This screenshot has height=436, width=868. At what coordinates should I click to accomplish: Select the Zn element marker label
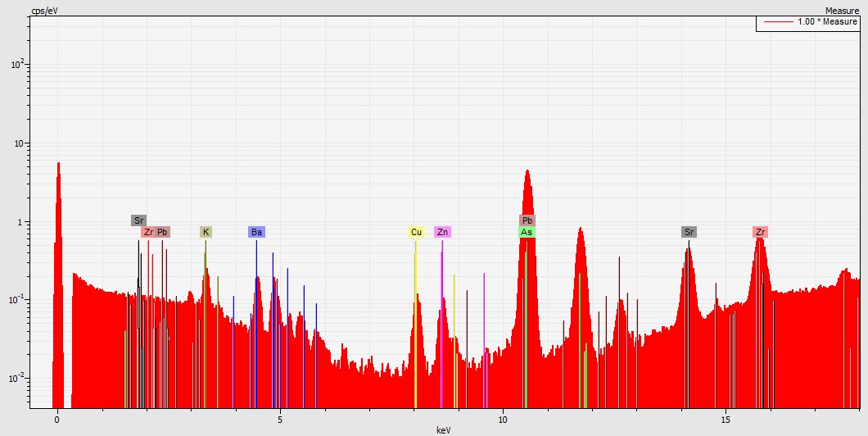442,232
